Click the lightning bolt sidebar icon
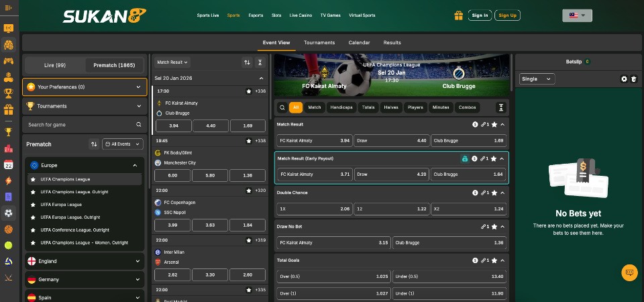 (9, 181)
